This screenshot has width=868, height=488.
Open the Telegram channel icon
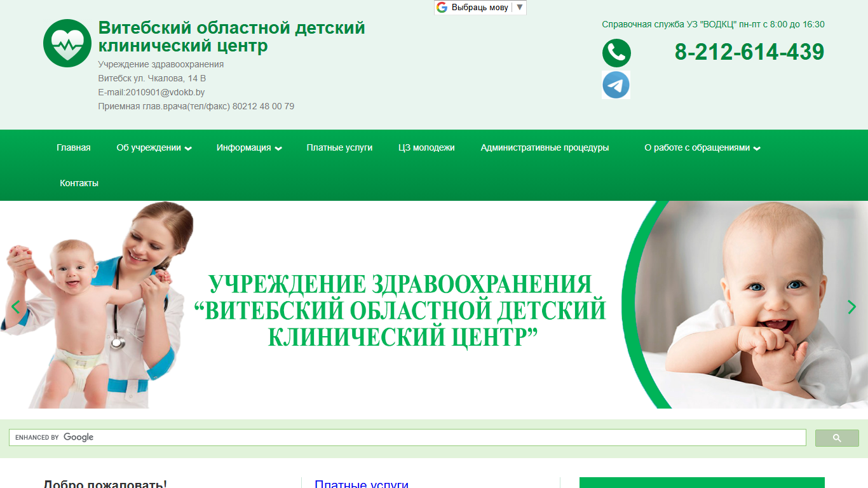coord(616,85)
